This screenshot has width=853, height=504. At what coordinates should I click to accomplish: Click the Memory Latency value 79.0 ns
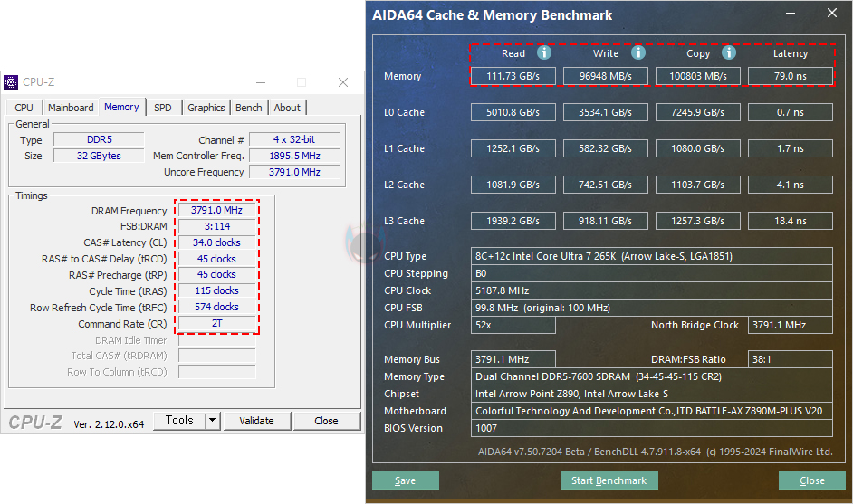(791, 76)
